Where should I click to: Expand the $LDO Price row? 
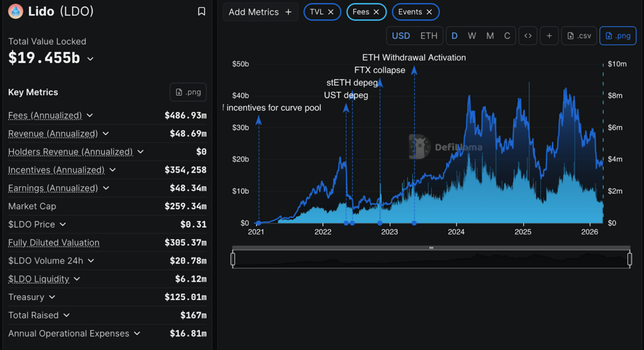click(63, 224)
